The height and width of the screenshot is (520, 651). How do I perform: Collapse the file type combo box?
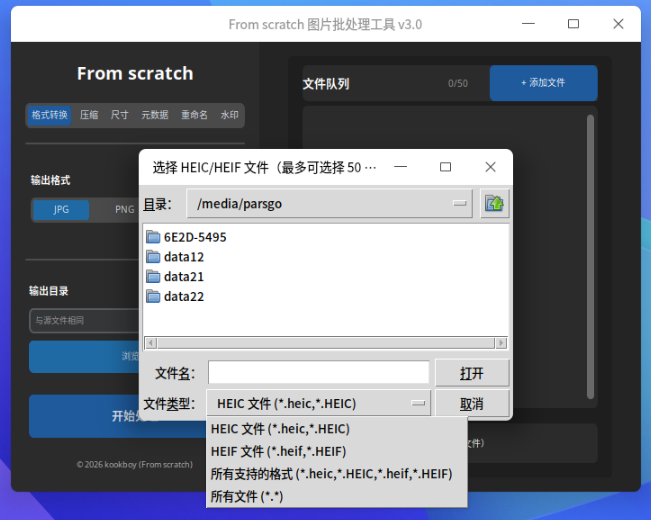318,403
